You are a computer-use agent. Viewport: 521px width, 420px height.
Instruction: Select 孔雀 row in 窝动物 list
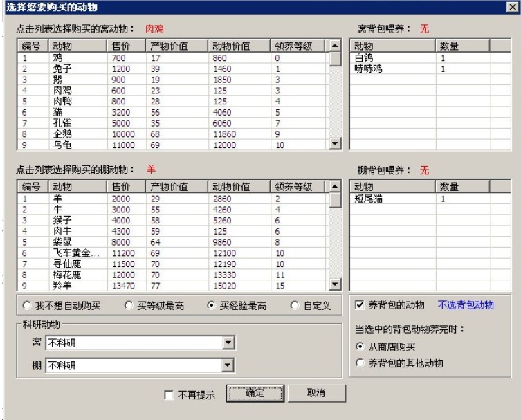173,123
